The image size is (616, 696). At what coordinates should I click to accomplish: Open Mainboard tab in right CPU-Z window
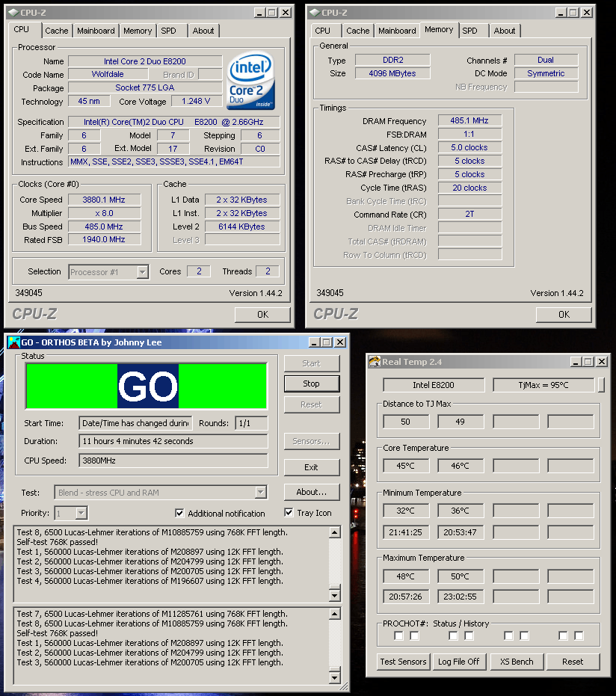point(397,31)
